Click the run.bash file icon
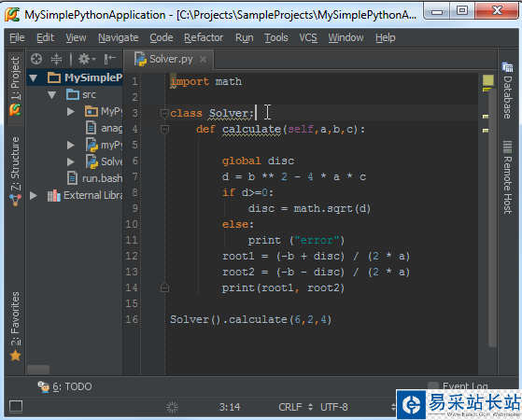This screenshot has height=420, width=522. (x=73, y=178)
